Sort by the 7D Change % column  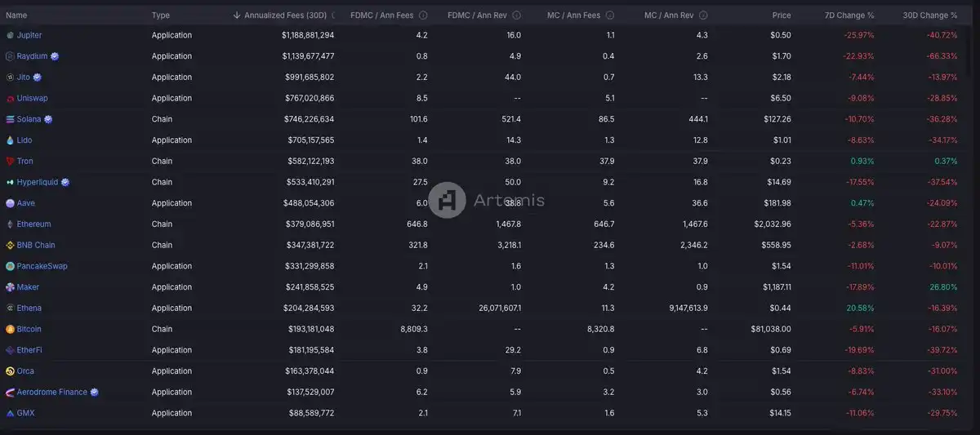pyautogui.click(x=848, y=16)
